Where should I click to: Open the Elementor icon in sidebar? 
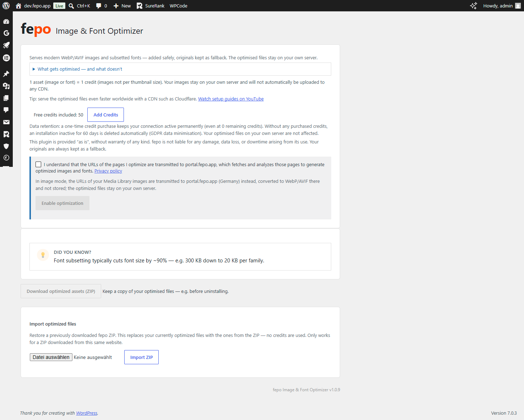click(6, 58)
